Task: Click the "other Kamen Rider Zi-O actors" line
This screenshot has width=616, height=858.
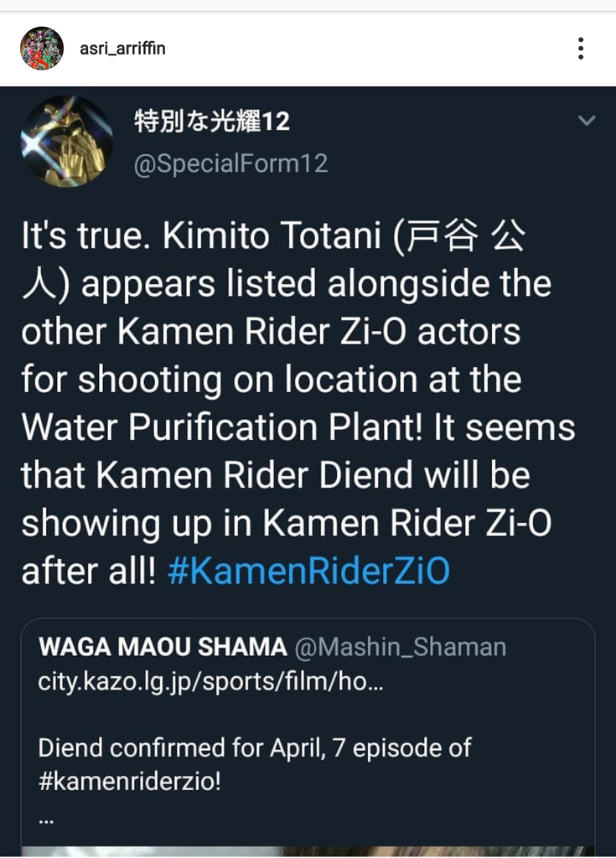Action: coord(270,332)
